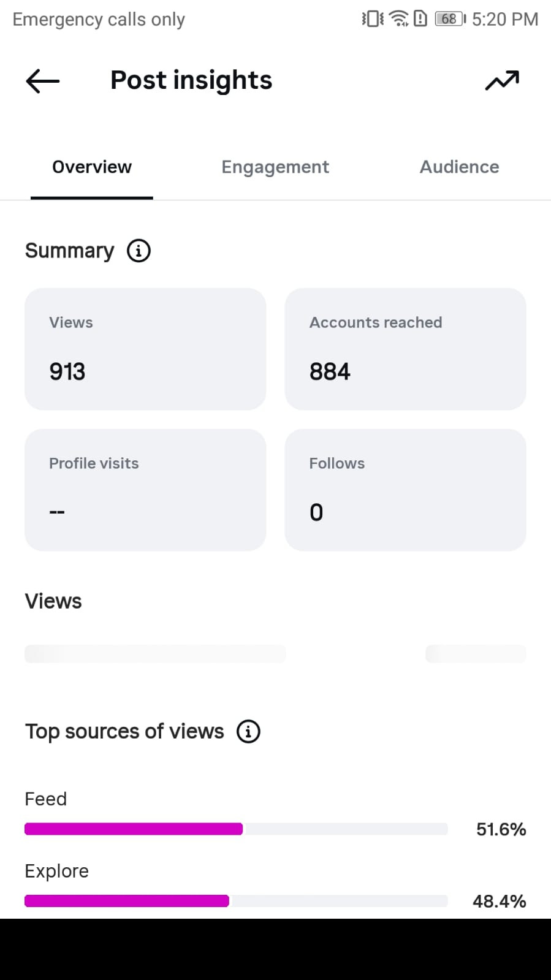
Task: Switch to the Engagement tab
Action: [x=275, y=167]
